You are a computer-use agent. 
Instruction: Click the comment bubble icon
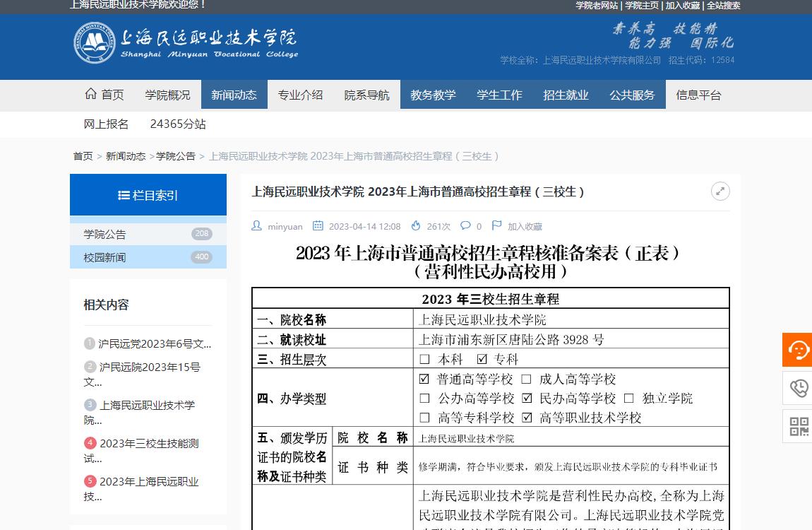[x=465, y=225]
